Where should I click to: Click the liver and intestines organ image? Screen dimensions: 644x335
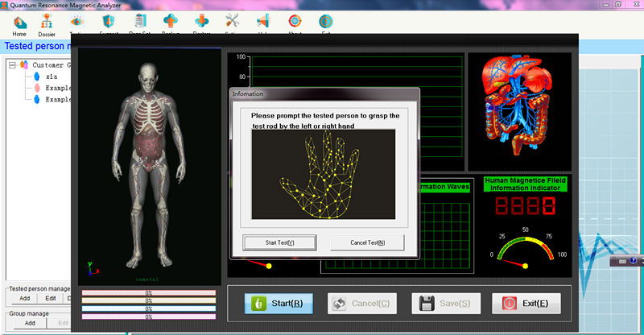pos(519,105)
